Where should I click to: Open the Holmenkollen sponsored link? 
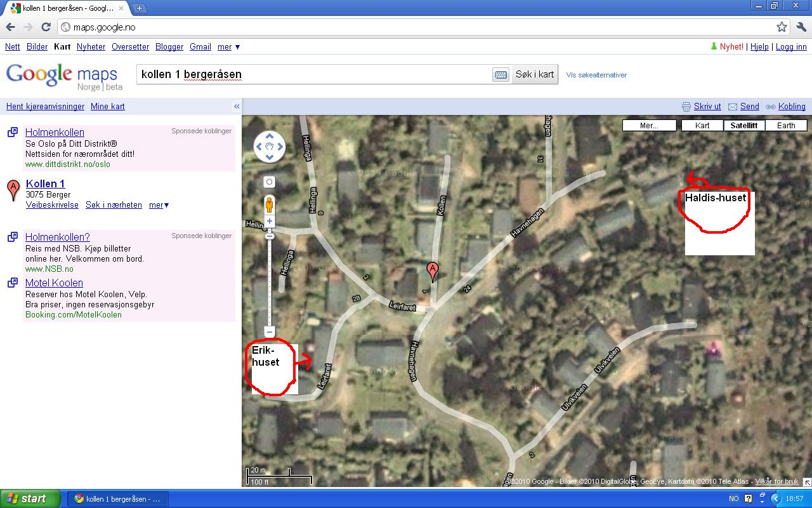[55, 132]
